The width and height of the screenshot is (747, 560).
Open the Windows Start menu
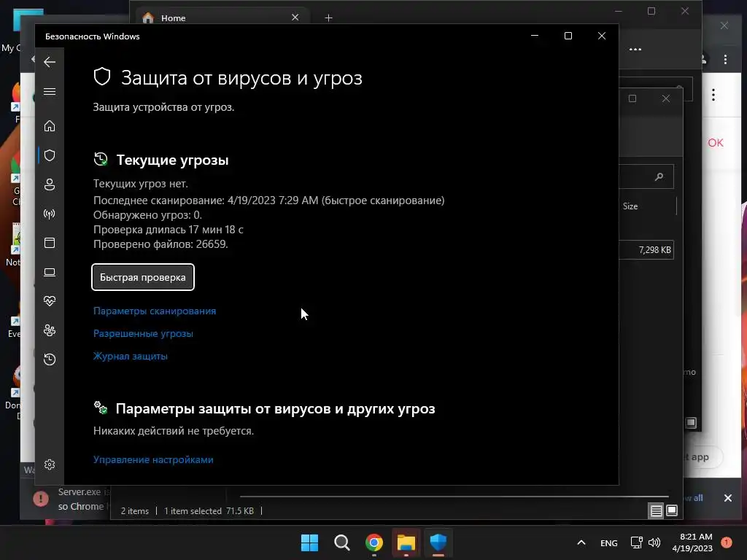(309, 542)
